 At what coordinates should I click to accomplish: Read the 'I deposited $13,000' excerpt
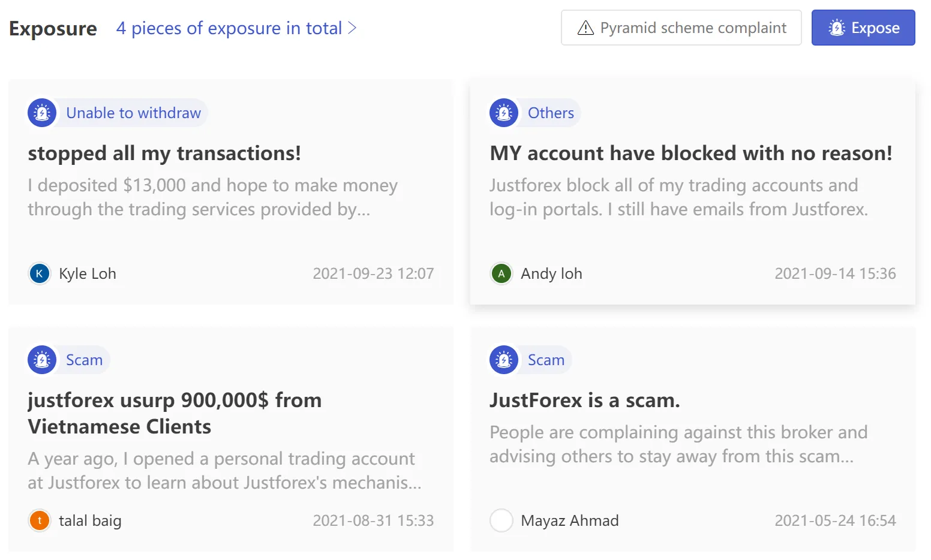tap(212, 197)
